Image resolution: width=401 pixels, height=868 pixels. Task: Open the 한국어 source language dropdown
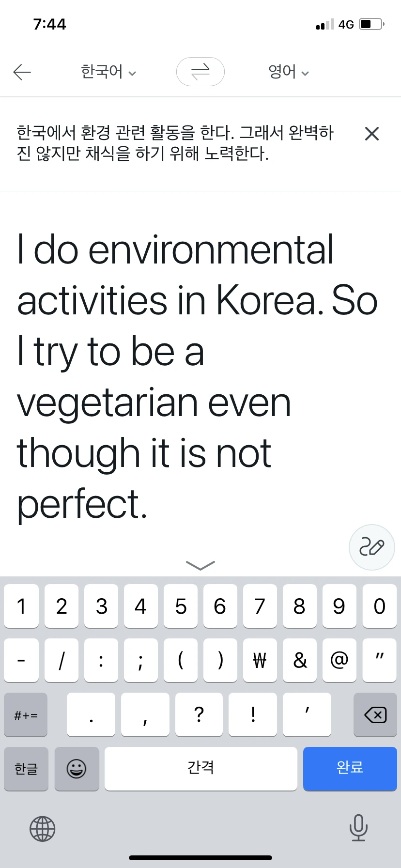click(108, 72)
